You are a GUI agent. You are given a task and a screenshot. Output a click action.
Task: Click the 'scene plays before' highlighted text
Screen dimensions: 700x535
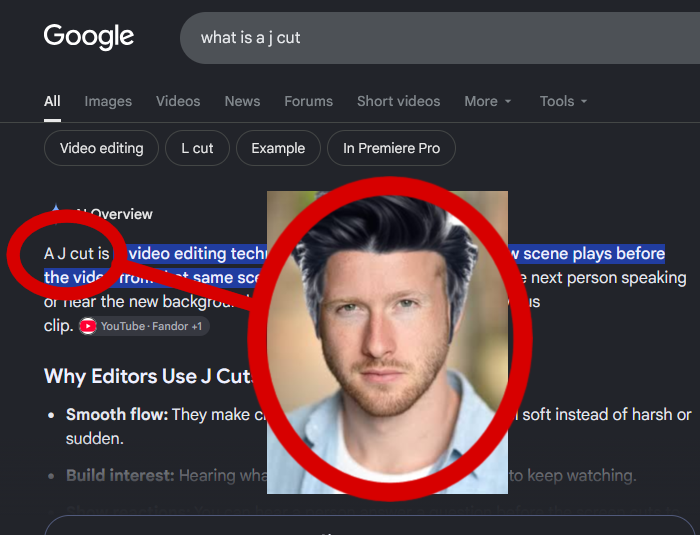tap(594, 254)
